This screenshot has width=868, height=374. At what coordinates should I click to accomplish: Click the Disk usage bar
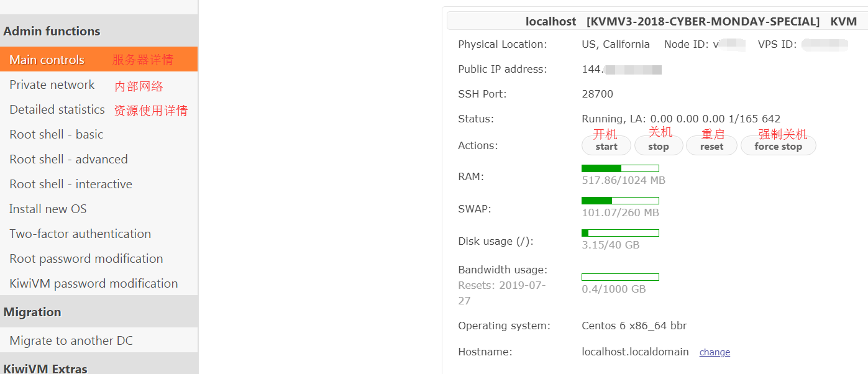[x=620, y=233]
